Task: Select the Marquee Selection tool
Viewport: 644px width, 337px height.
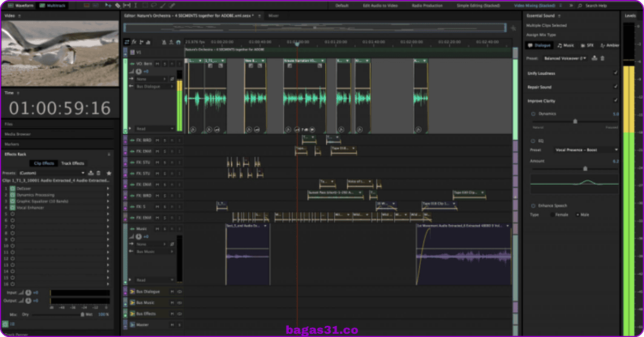Action: 145,5
